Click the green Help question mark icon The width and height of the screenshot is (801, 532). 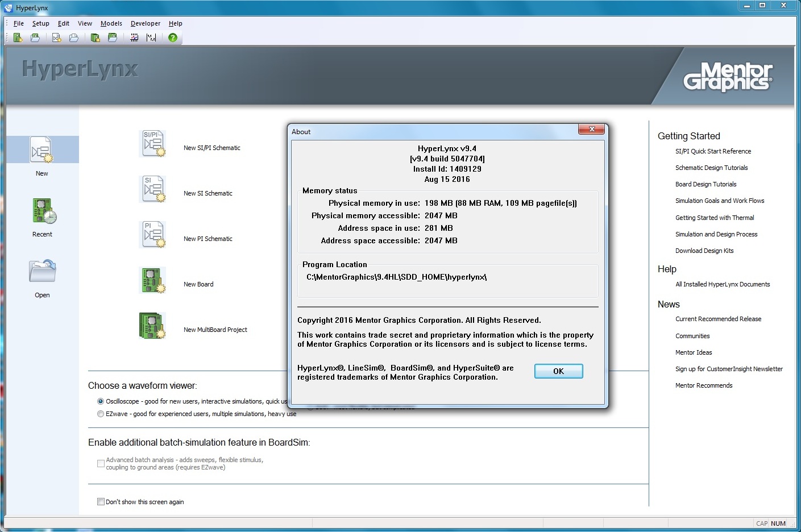click(173, 38)
